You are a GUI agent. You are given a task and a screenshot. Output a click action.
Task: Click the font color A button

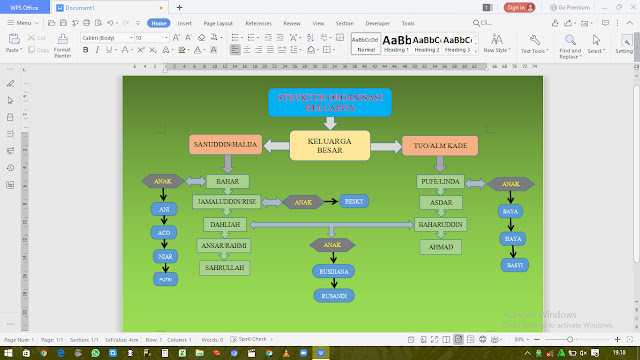click(197, 50)
